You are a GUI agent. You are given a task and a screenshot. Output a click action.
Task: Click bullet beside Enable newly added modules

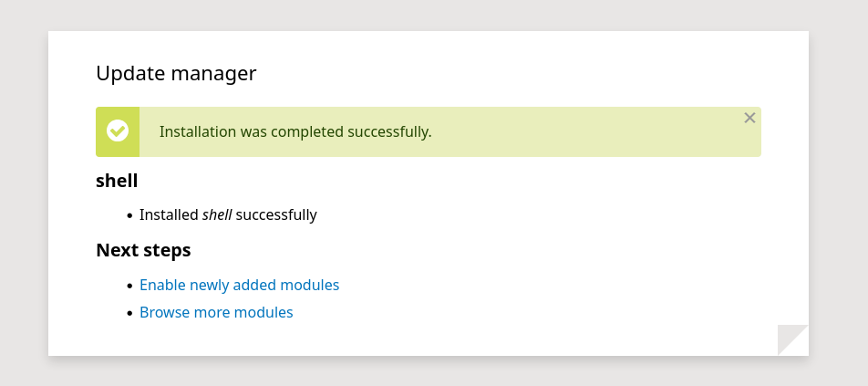pos(129,286)
